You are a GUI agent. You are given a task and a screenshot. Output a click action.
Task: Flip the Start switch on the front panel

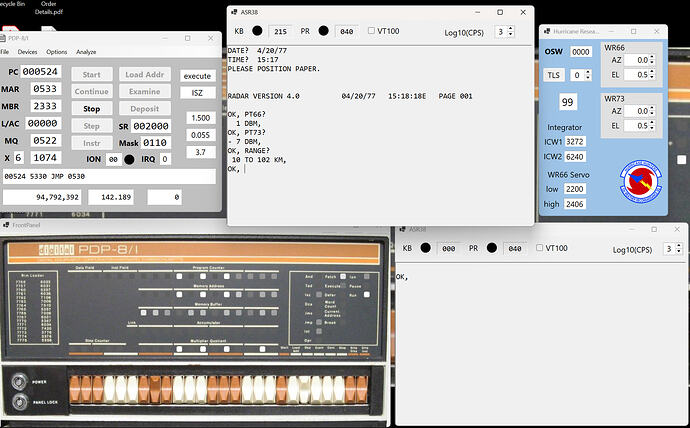pos(282,389)
